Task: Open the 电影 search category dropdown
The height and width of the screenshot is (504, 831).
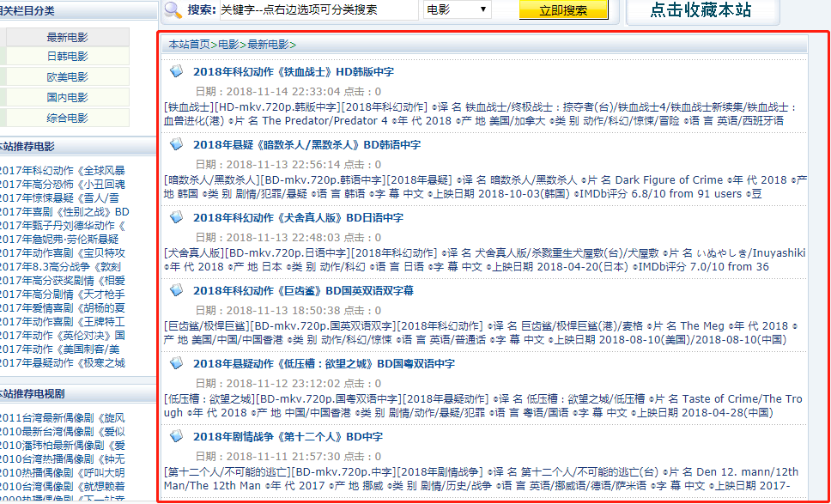Action: coord(457,9)
